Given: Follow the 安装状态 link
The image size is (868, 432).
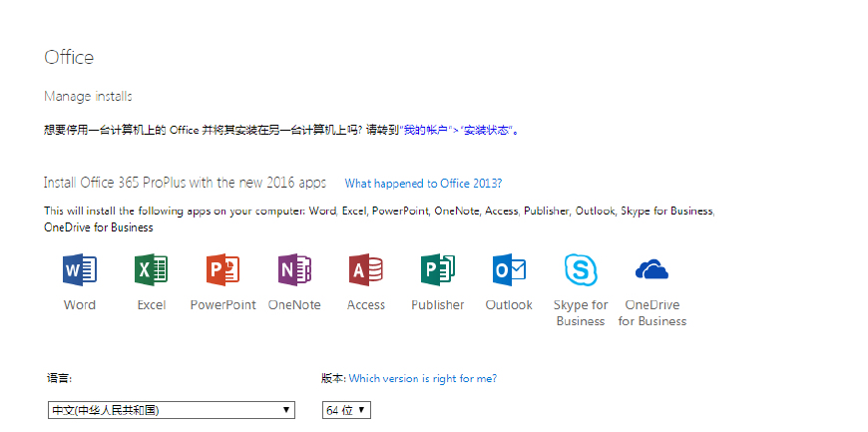Looking at the screenshot, I should click(486, 131).
